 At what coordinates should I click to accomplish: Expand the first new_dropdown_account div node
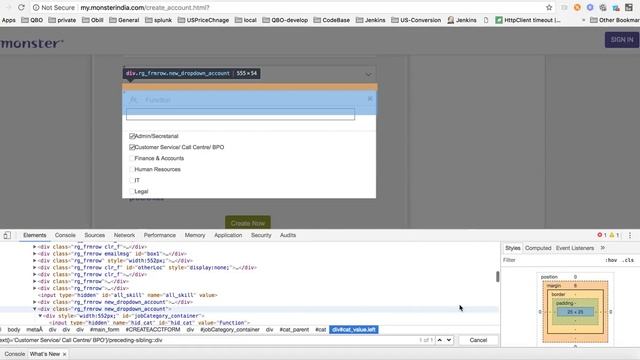[35, 302]
